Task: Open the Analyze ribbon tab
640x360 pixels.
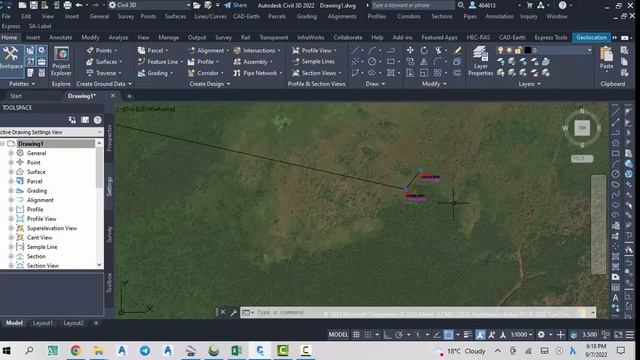Action: coord(118,37)
